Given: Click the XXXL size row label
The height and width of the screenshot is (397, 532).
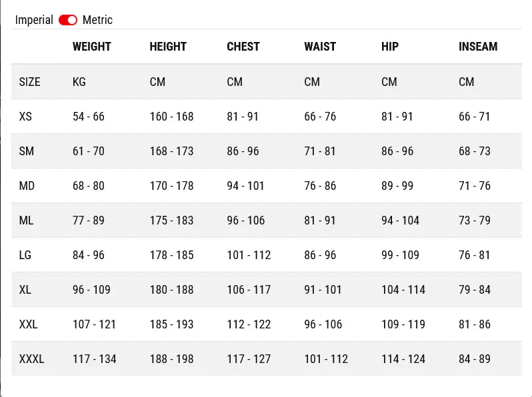Looking at the screenshot, I should pyautogui.click(x=32, y=359).
